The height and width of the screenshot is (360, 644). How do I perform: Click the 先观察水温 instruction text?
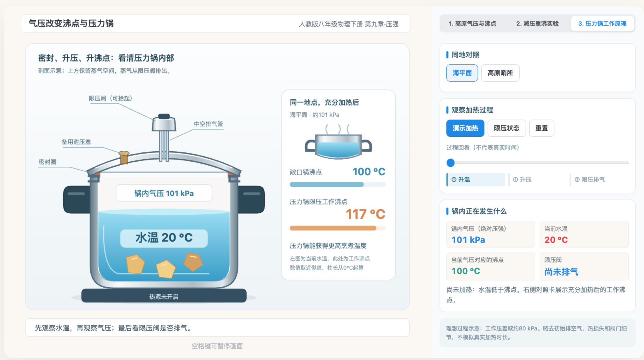(114, 328)
